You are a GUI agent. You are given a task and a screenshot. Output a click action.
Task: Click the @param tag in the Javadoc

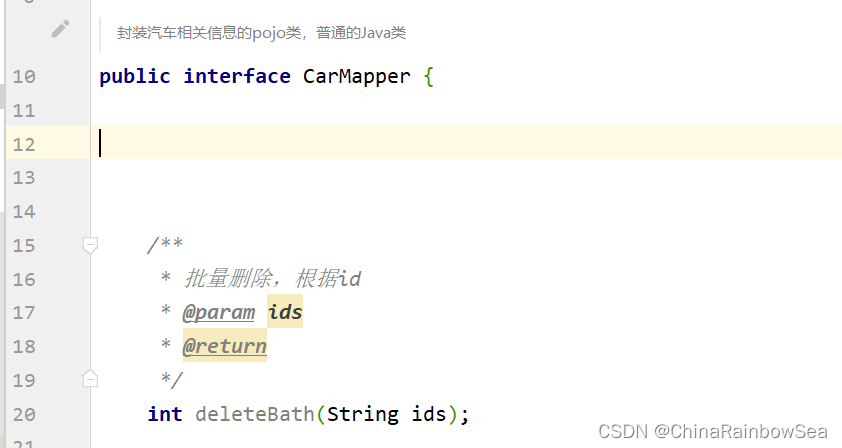219,313
